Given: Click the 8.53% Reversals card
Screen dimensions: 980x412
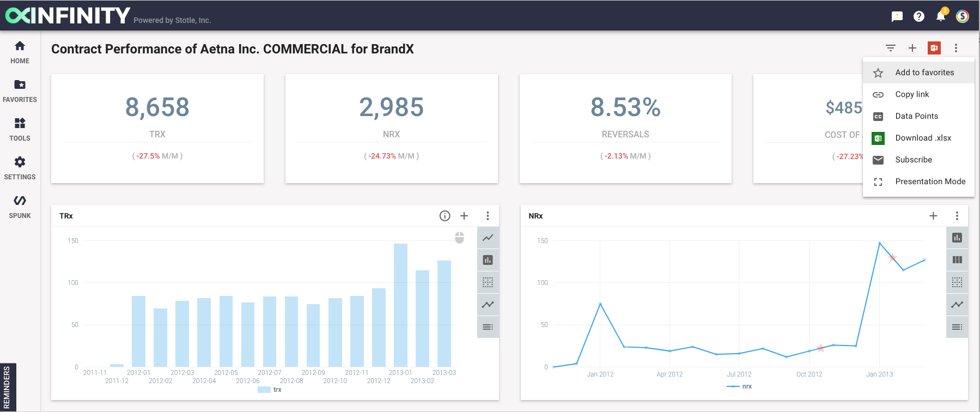Looking at the screenshot, I should pyautogui.click(x=625, y=129).
